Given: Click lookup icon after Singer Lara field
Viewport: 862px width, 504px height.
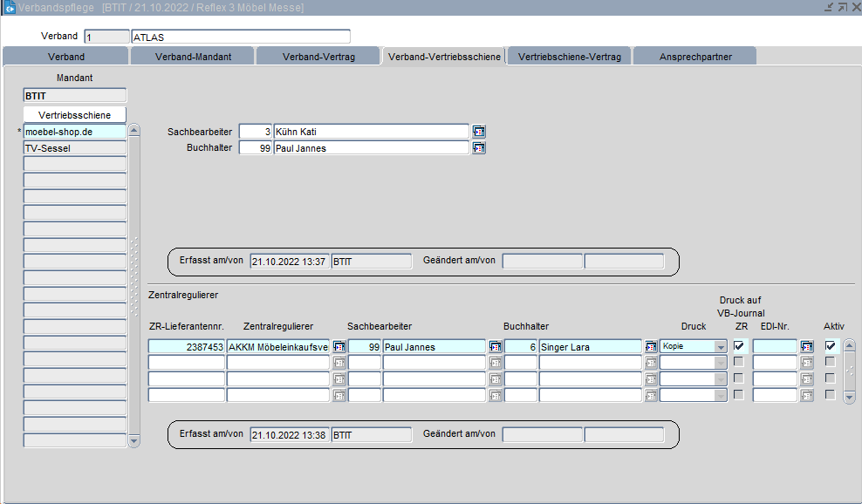Looking at the screenshot, I should 651,347.
